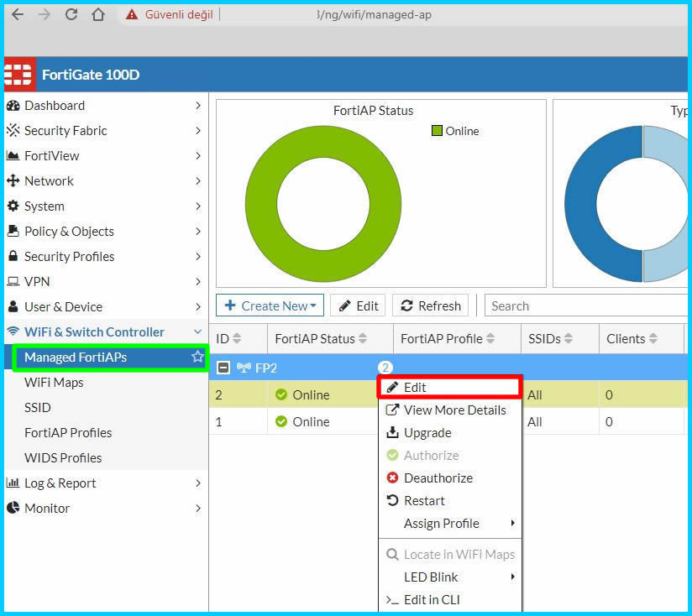The height and width of the screenshot is (616, 692).
Task: Expand the FortiView chevron
Action: pyautogui.click(x=198, y=155)
